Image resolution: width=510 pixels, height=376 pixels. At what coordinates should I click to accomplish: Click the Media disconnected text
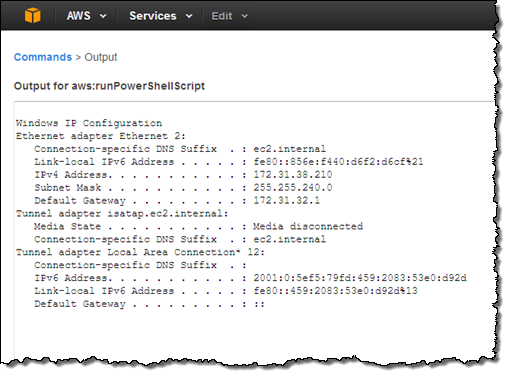pos(308,226)
